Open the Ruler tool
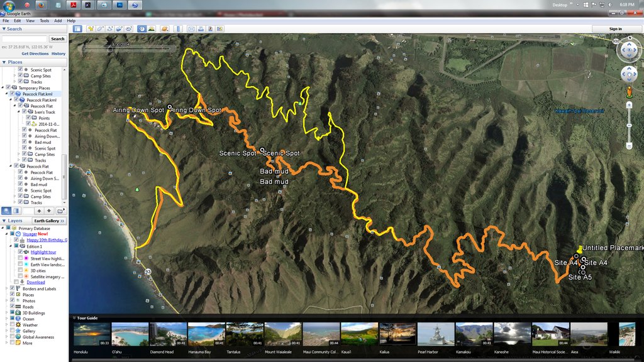Screen dimensions: 644x362 point(178,29)
